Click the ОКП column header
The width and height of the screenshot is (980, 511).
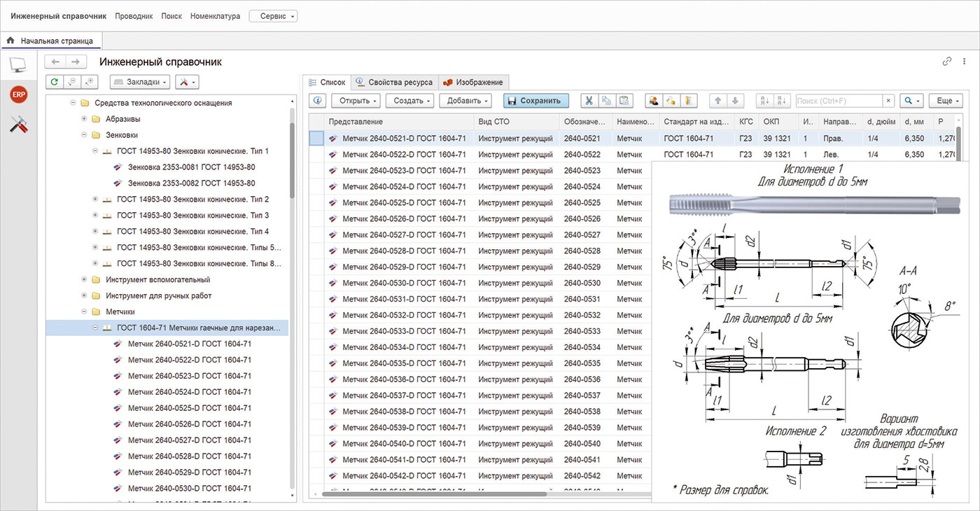(x=778, y=122)
